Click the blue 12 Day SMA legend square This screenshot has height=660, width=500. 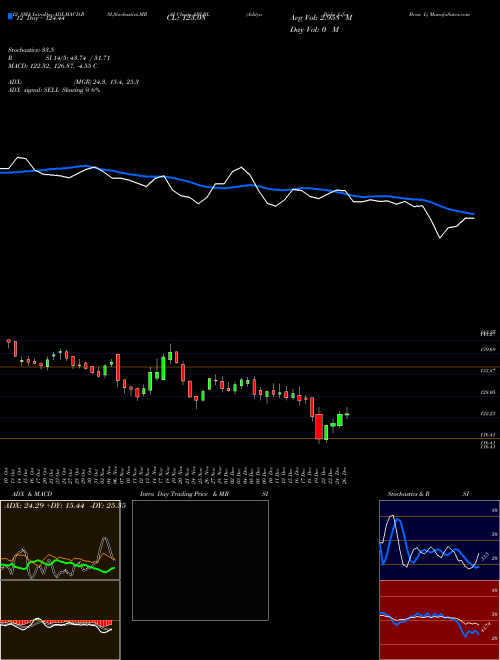11,16
